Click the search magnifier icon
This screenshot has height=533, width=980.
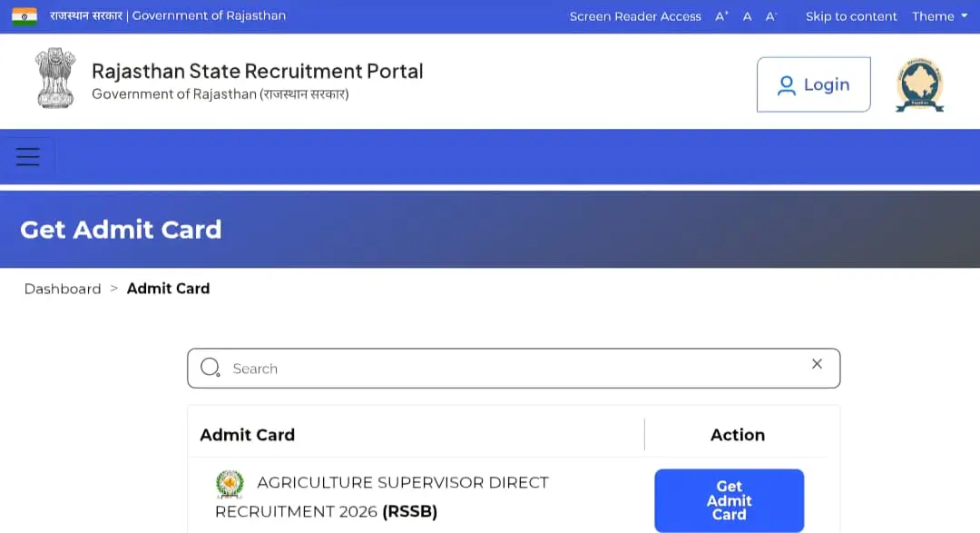(210, 367)
